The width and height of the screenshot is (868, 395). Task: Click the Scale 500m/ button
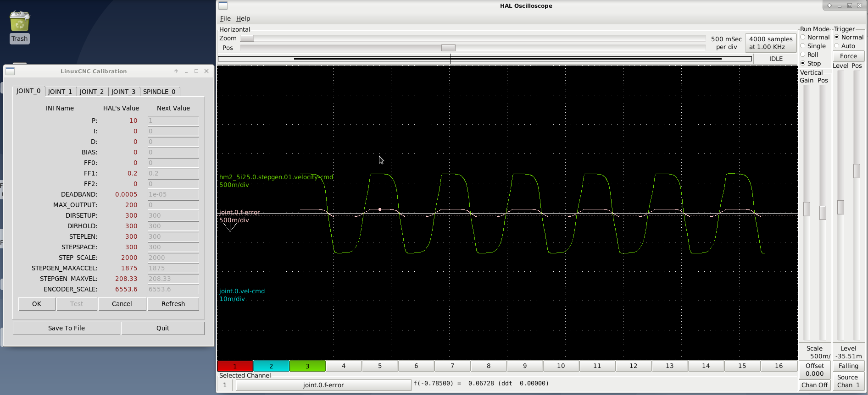(x=815, y=352)
